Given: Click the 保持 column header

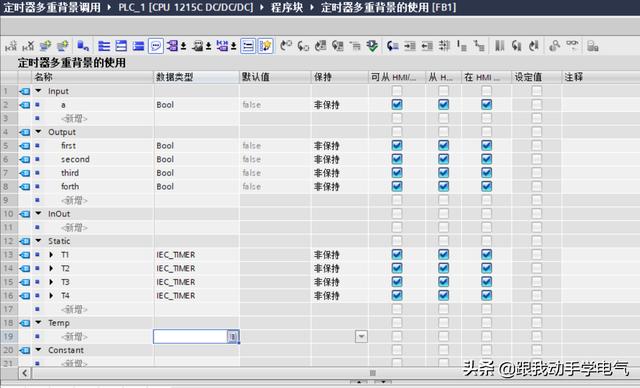Looking at the screenshot, I should (340, 77).
